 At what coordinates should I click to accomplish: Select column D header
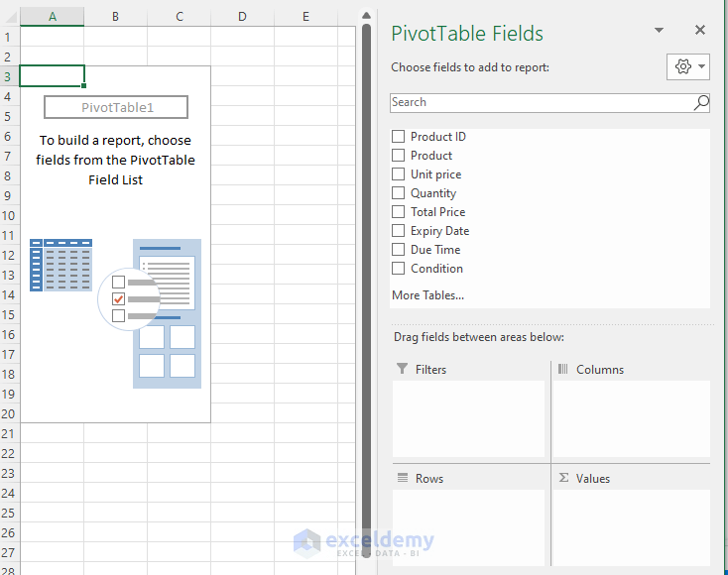pyautogui.click(x=242, y=17)
